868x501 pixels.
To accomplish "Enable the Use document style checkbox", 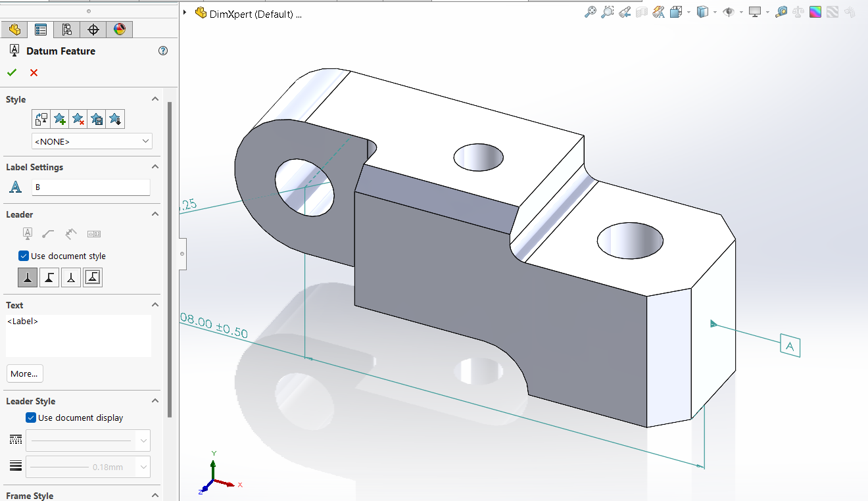I will [23, 256].
